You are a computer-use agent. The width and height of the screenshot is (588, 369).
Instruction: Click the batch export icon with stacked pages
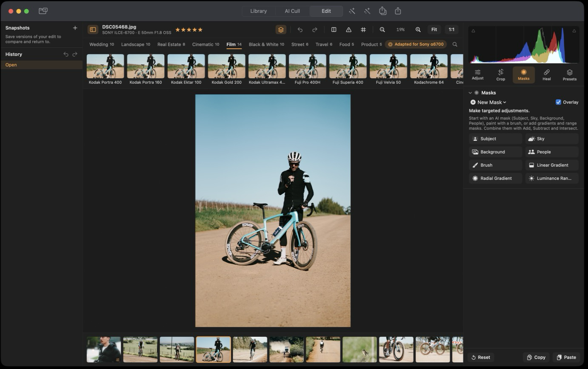[383, 11]
